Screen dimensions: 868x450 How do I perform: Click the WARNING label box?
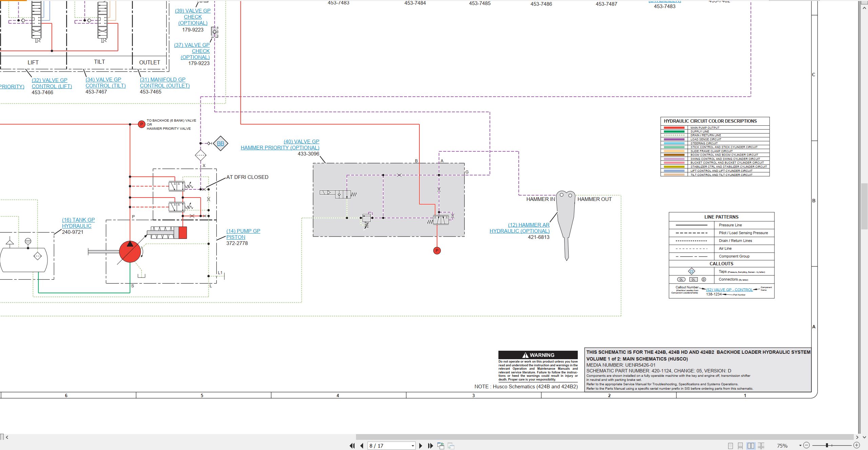(x=538, y=355)
